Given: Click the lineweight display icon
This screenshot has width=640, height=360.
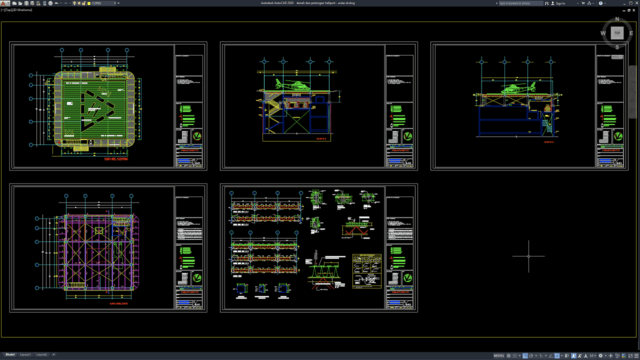Looking at the screenshot, I should [567, 356].
